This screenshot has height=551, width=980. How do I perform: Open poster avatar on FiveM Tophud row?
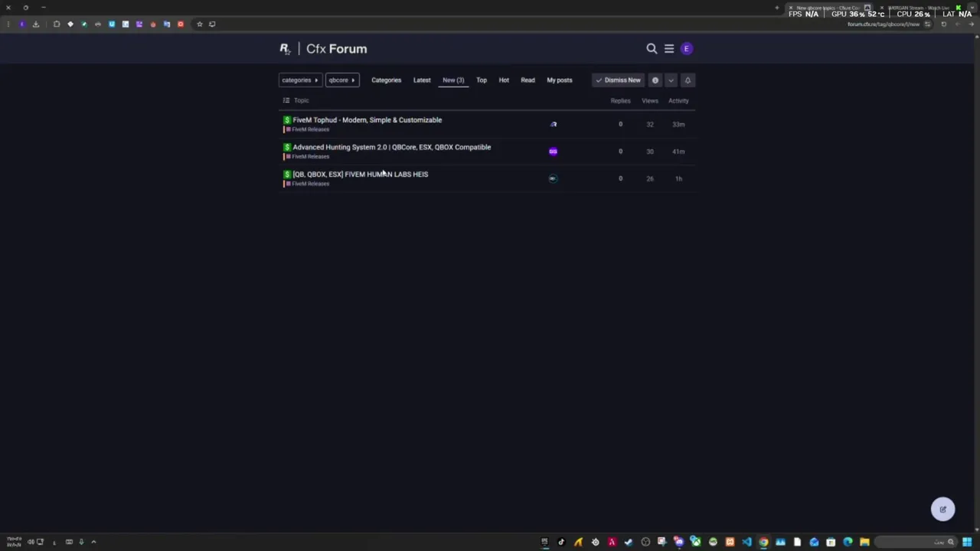pos(554,124)
